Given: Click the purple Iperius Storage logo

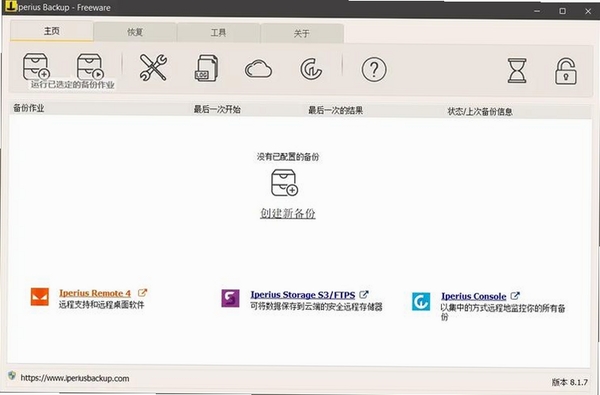Looking at the screenshot, I should pos(230,298).
